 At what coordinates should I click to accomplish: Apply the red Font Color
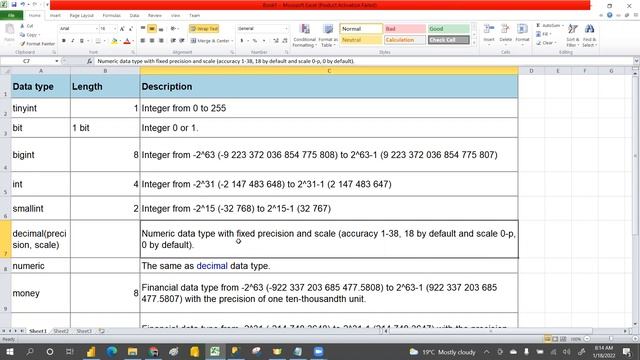(x=127, y=41)
